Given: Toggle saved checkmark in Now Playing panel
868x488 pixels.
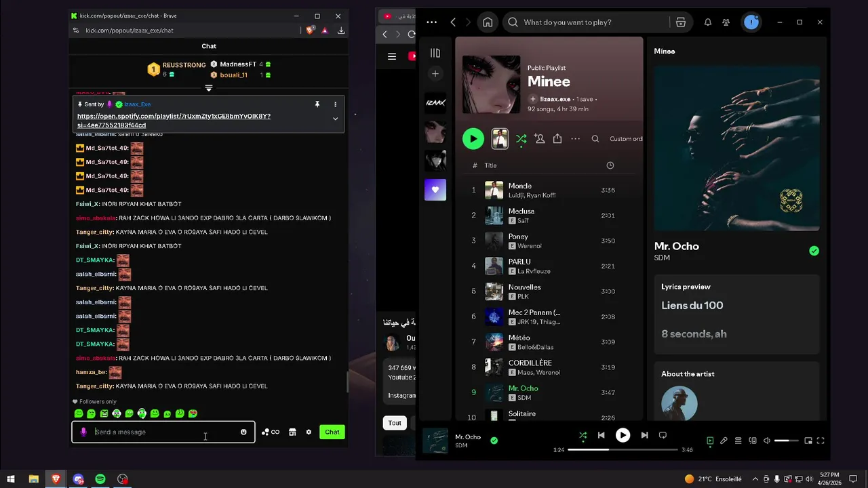Looking at the screenshot, I should coord(814,251).
